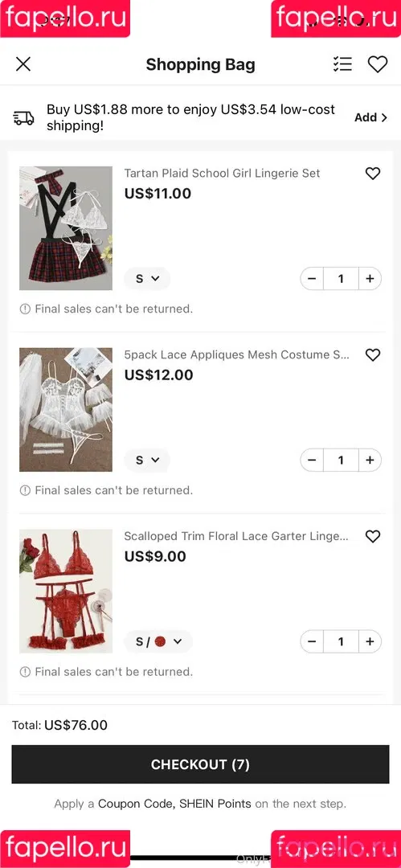Tap the CHECKOUT (7) button
This screenshot has width=401, height=868.
(201, 764)
